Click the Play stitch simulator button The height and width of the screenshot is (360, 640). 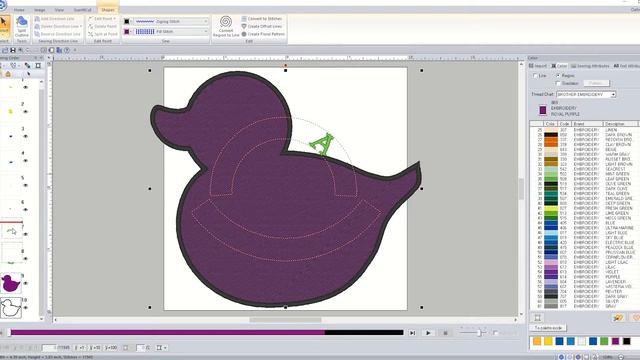pyautogui.click(x=428, y=333)
